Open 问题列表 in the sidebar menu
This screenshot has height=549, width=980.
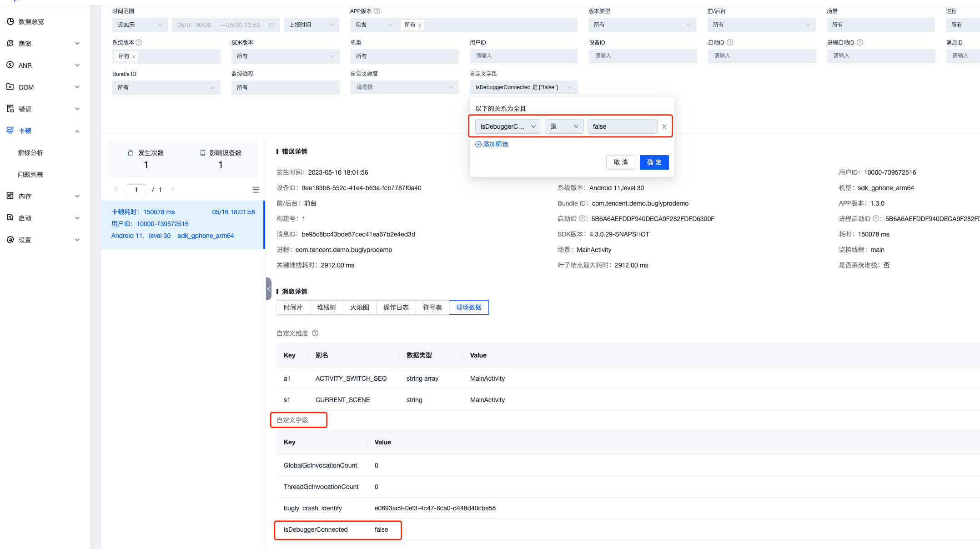coord(30,174)
